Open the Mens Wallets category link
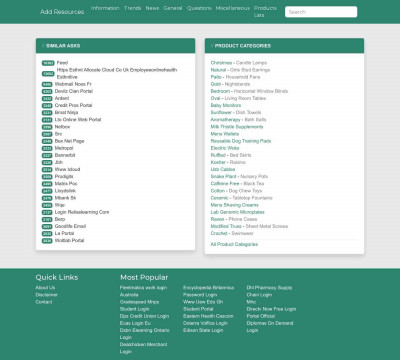Image resolution: width=400 pixels, height=360 pixels. pyautogui.click(x=225, y=134)
